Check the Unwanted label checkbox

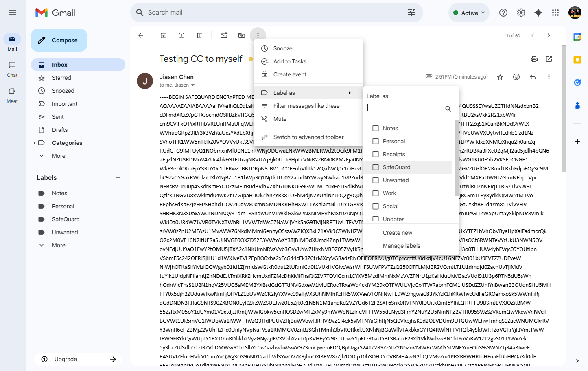376,180
